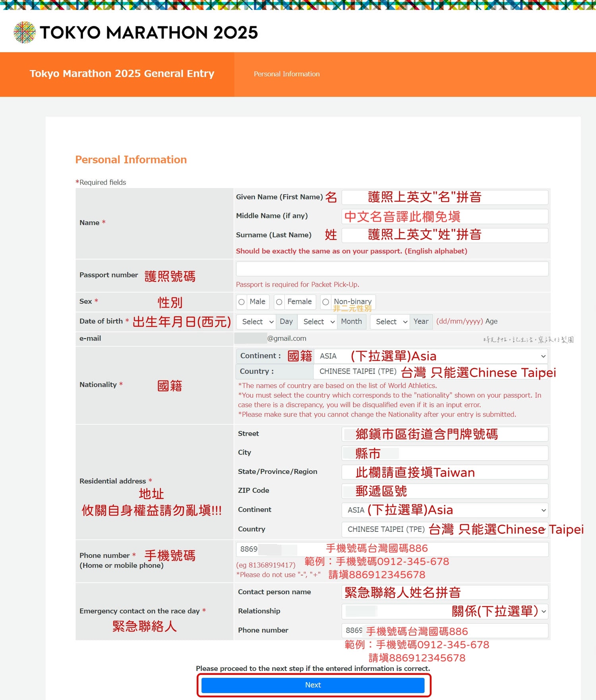Click the 'Please proceed to the next step' text
This screenshot has height=700, width=596.
(313, 669)
